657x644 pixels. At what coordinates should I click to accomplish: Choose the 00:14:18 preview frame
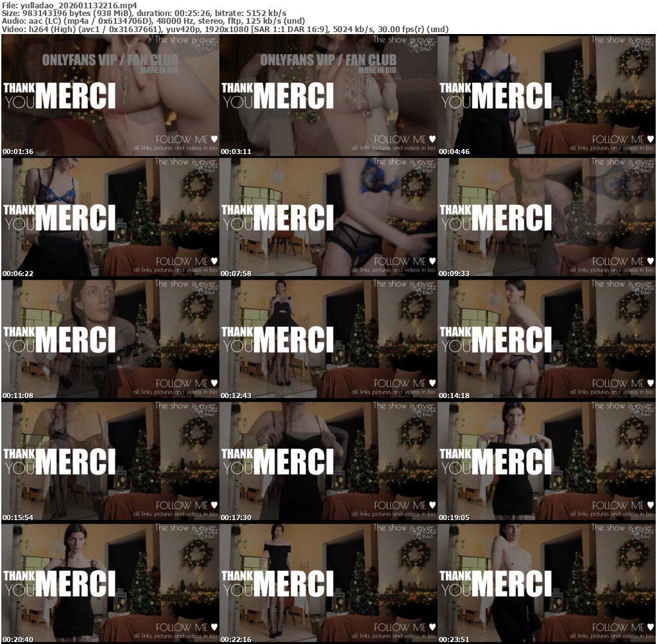click(547, 340)
